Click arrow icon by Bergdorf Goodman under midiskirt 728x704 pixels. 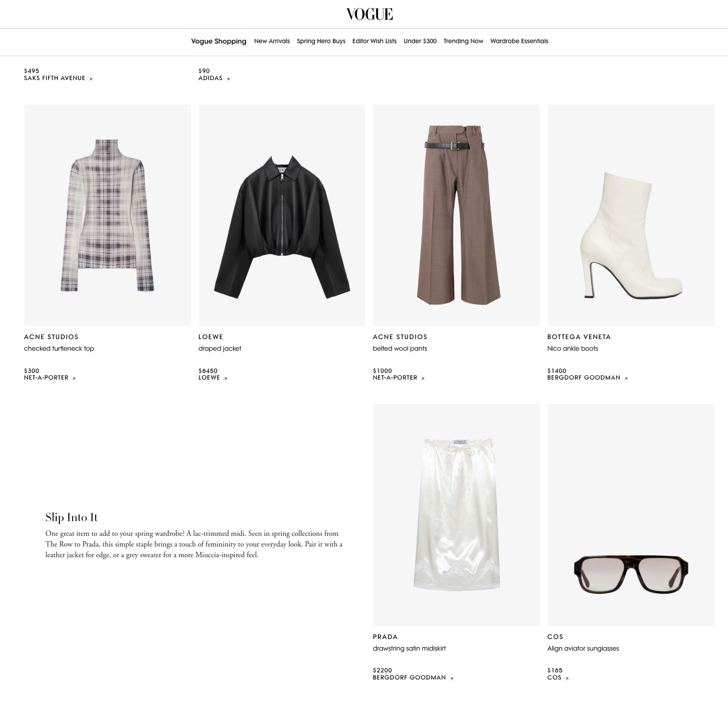(x=452, y=678)
